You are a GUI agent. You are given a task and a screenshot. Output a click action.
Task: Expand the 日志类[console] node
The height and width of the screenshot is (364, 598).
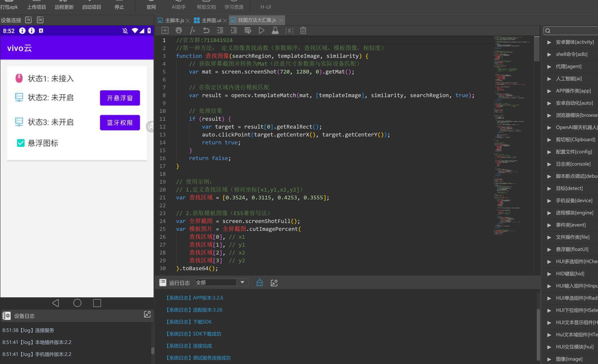pos(549,164)
